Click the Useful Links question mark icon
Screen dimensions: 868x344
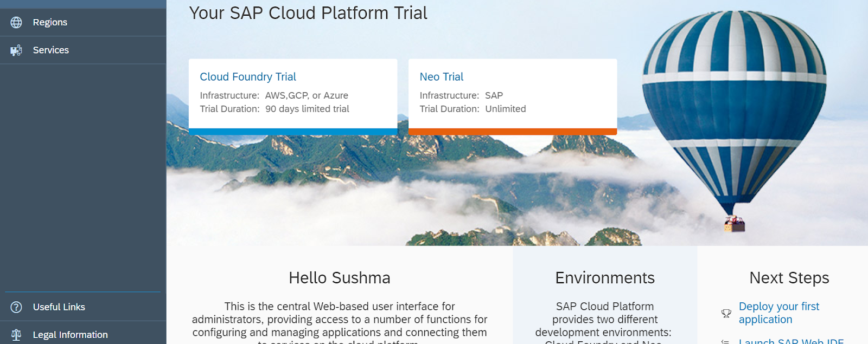[x=16, y=307]
